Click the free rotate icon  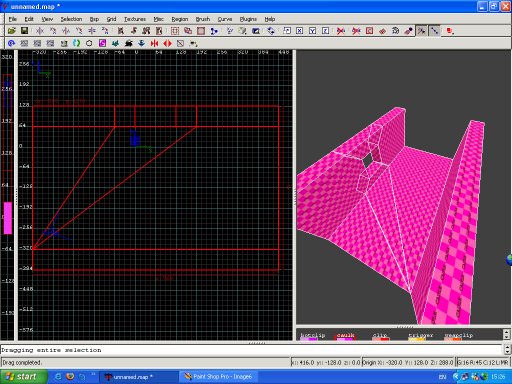[x=271, y=31]
